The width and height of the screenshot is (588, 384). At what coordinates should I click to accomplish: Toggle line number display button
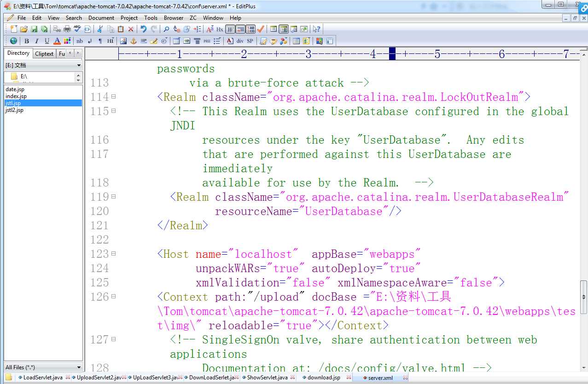(x=250, y=29)
